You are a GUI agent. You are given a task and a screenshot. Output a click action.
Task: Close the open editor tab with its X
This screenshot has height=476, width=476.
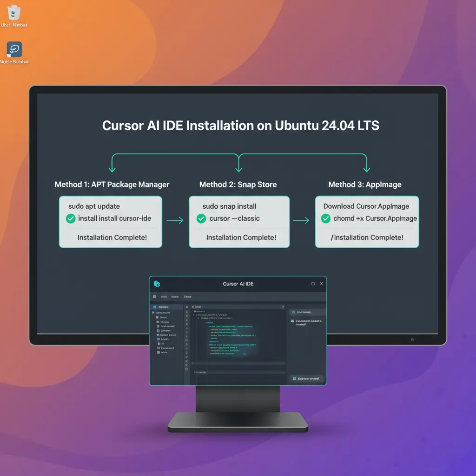pos(283,307)
